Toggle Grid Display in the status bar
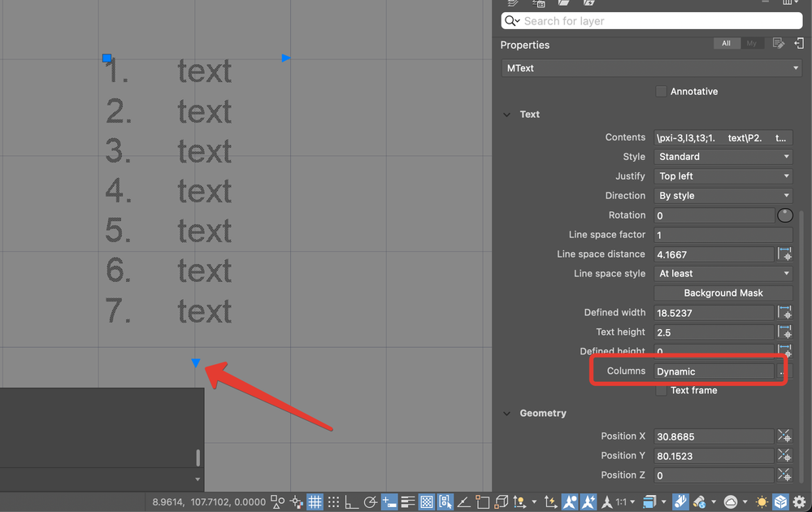Screen dimensions: 812x512 coord(315,501)
